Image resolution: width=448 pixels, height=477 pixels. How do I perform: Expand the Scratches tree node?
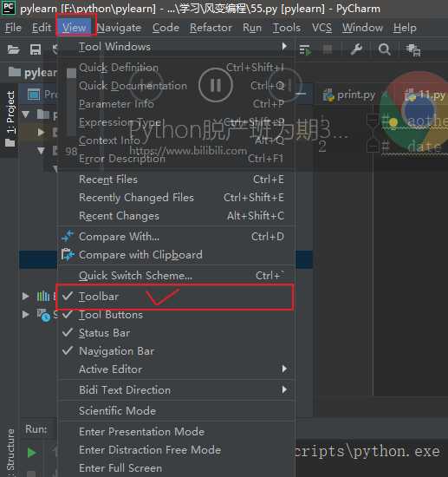tap(26, 314)
